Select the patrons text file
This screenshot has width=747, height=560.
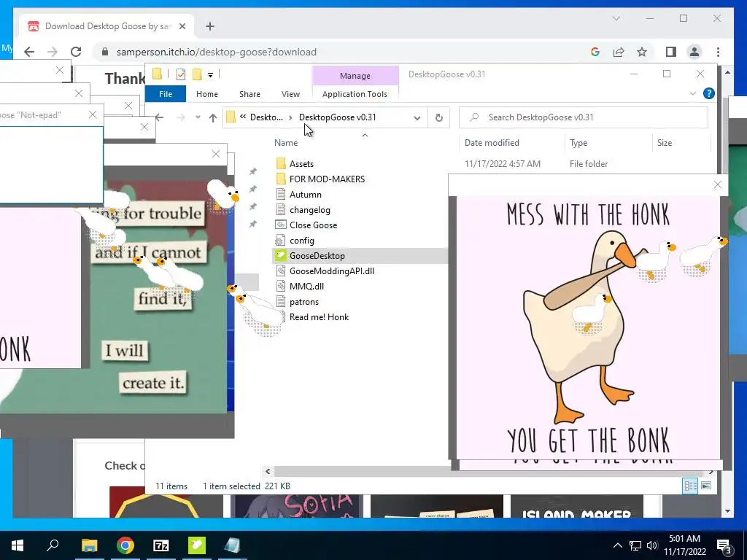coord(304,302)
